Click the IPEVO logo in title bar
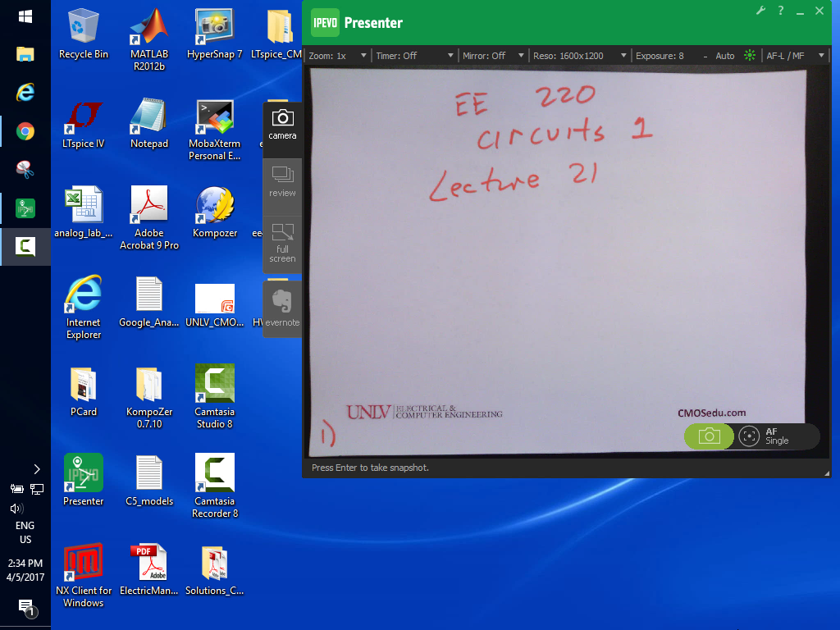The height and width of the screenshot is (630, 840). (x=325, y=22)
